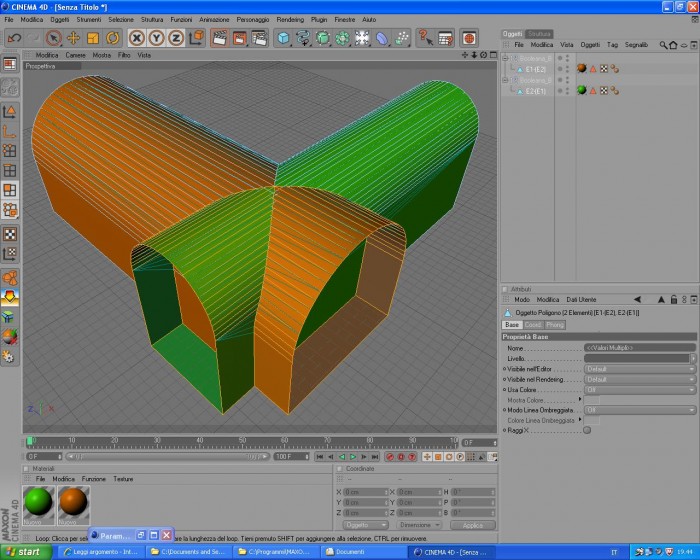Click the record keyframe red button

(x=390, y=457)
